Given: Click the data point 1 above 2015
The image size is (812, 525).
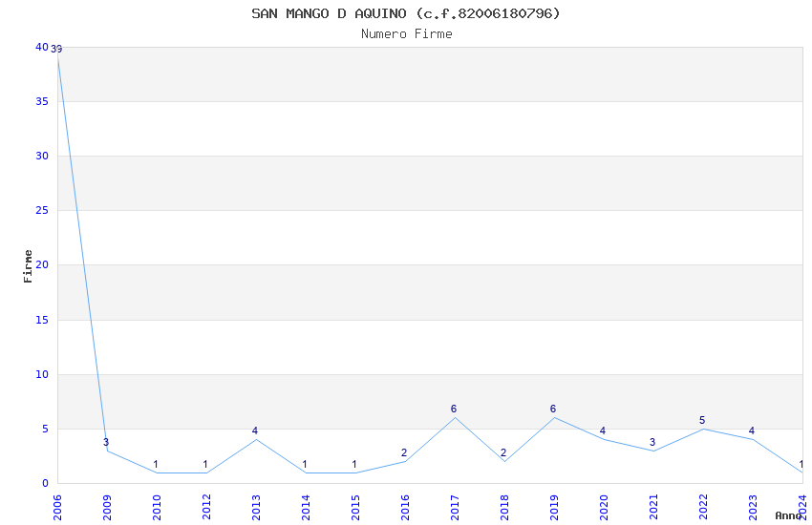Looking at the screenshot, I should tap(354, 465).
